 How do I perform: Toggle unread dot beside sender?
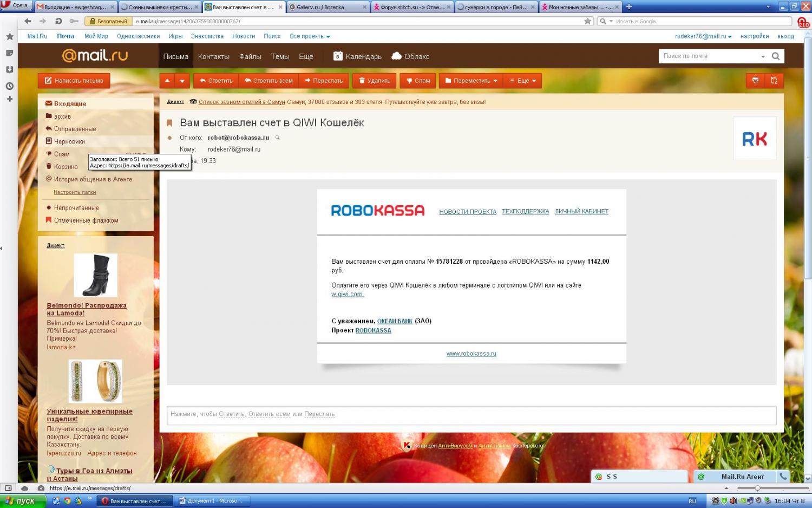[x=169, y=138]
